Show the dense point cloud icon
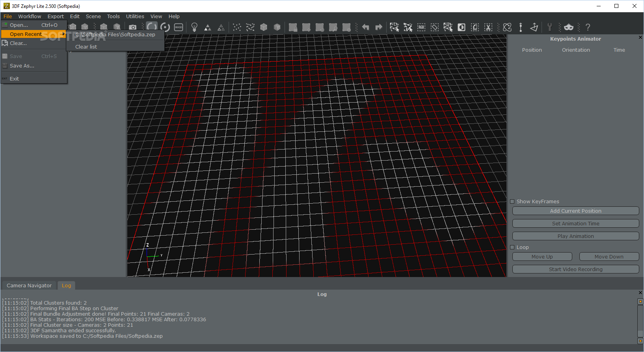 (x=250, y=27)
